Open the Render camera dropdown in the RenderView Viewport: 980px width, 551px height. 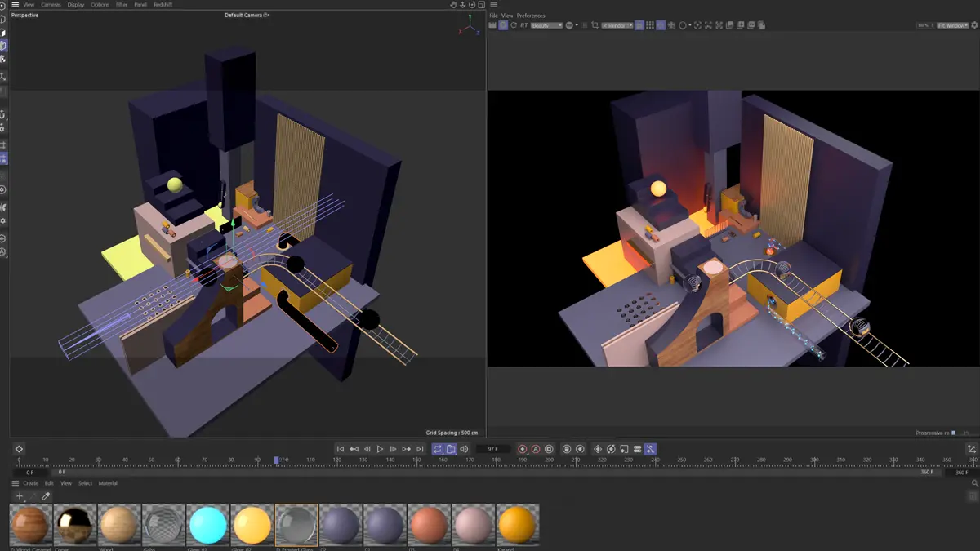[617, 25]
